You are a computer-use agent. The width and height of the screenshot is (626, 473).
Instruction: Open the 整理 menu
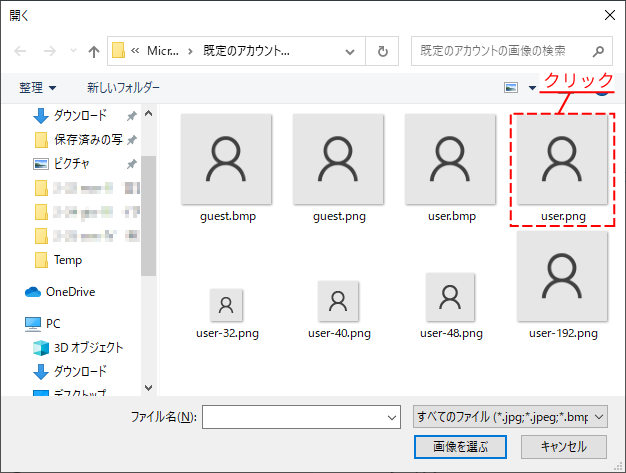[37, 88]
